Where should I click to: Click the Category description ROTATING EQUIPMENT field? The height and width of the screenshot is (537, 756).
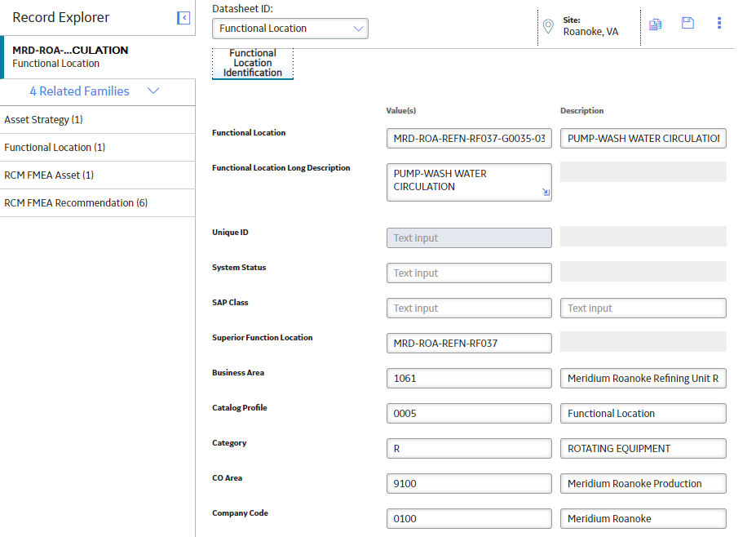pyautogui.click(x=643, y=449)
